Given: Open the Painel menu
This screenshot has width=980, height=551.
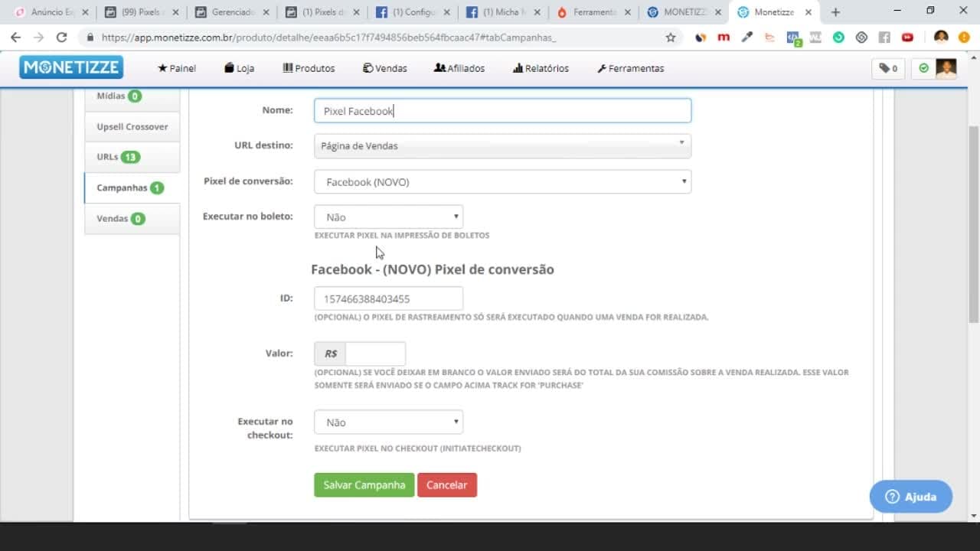Looking at the screenshot, I should (x=177, y=68).
